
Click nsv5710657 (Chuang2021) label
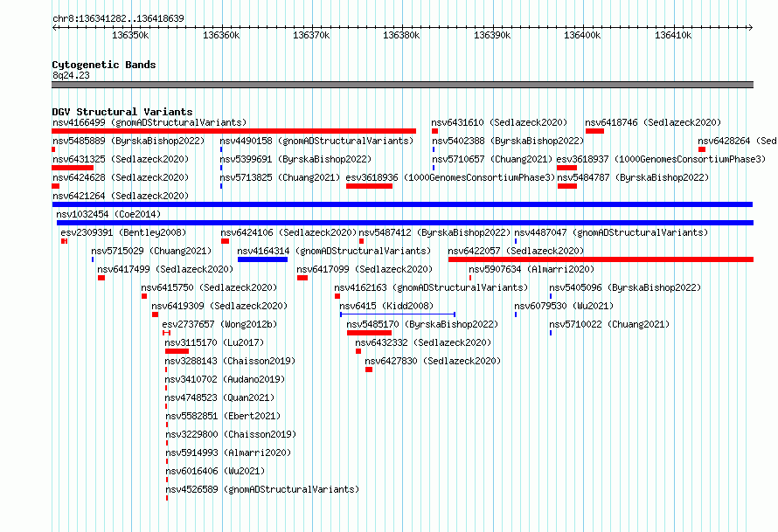tap(492, 159)
